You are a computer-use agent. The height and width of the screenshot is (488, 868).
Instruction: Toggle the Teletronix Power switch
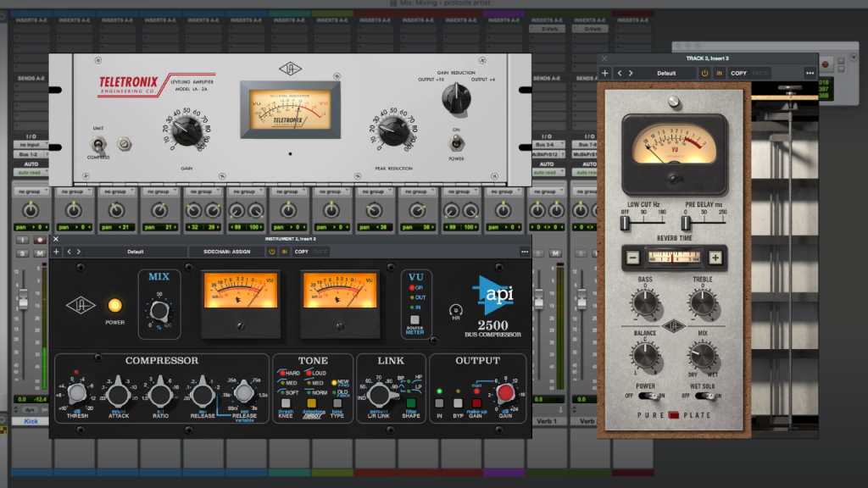(458, 141)
